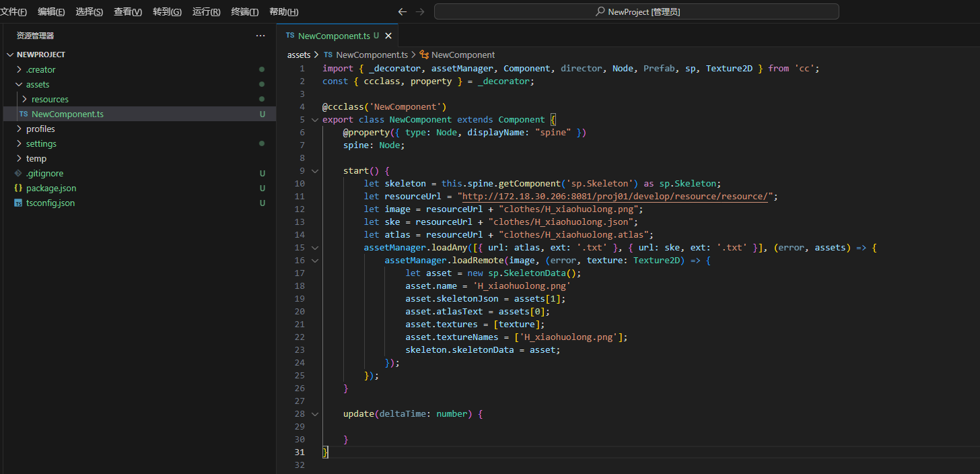Fold the update method at line 28
The height and width of the screenshot is (474, 980).
[x=314, y=414]
